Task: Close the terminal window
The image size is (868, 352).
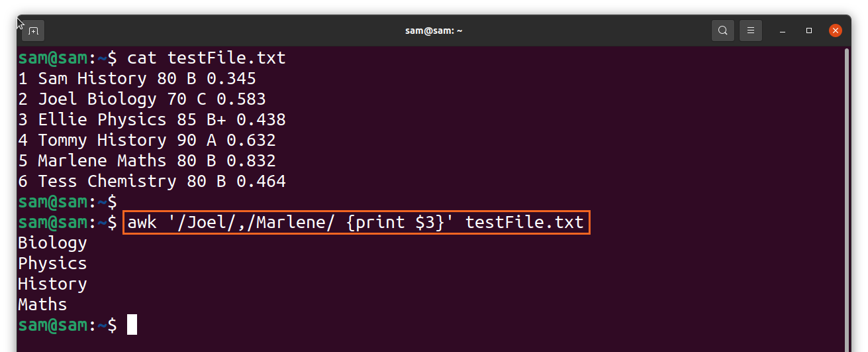Action: click(836, 30)
